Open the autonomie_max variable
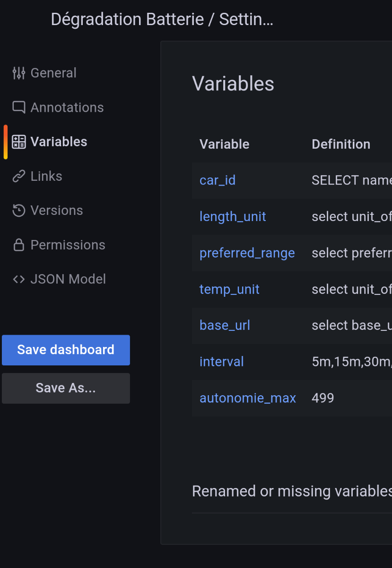Screen dimensions: 392x568 [x=247, y=398]
